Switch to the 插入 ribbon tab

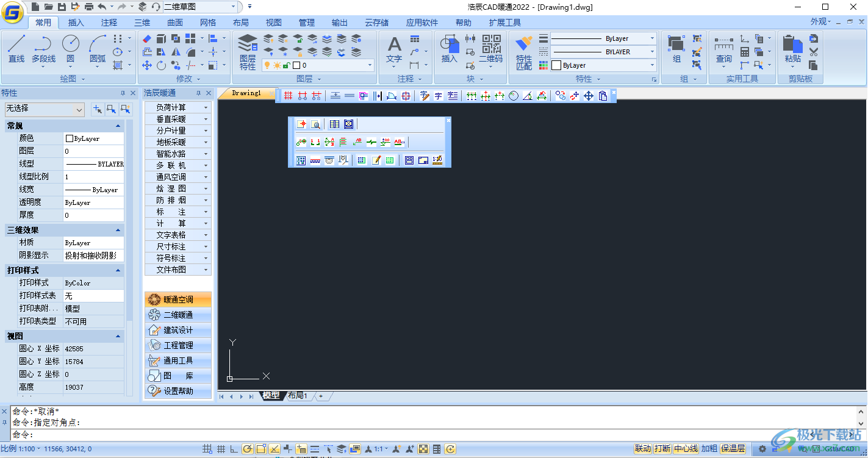(x=76, y=23)
